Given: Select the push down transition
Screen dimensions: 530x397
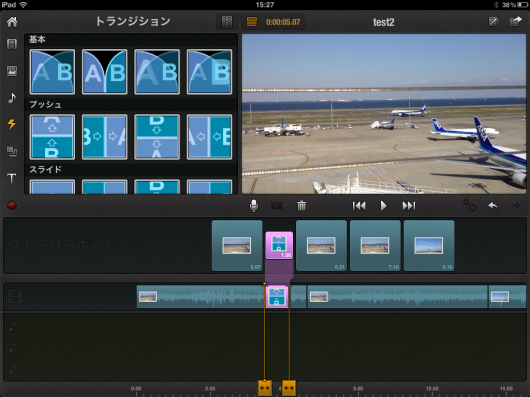Looking at the screenshot, I should 157,137.
